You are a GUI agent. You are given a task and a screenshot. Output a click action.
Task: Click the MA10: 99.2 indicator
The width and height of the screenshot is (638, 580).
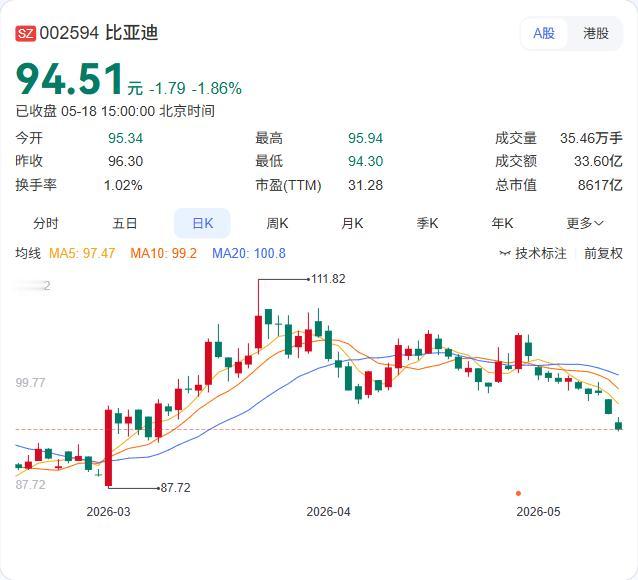(164, 253)
